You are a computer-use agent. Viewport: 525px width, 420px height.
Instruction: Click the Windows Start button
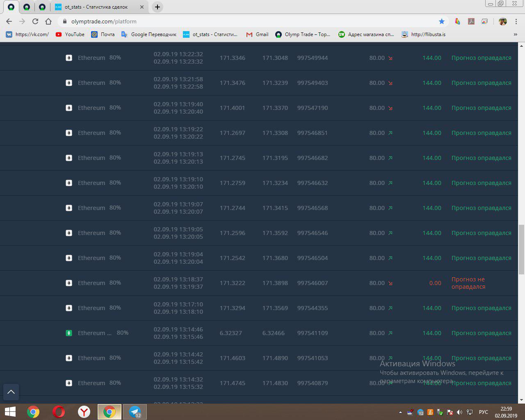tap(10, 412)
